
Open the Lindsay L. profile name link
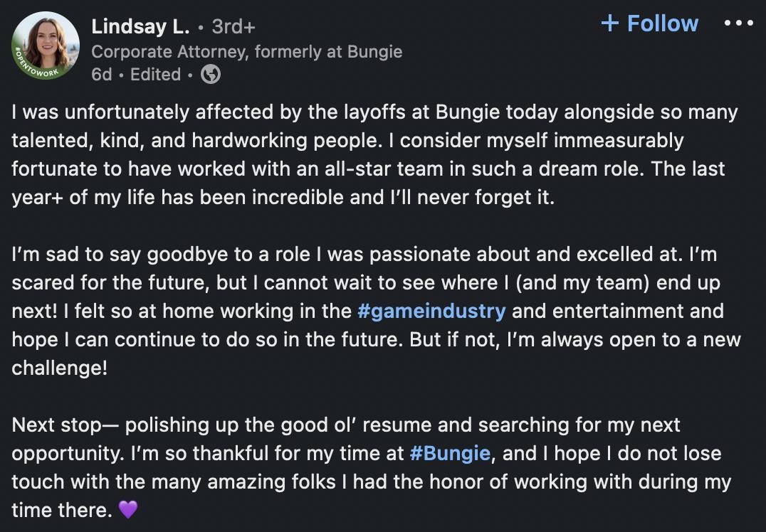click(140, 26)
